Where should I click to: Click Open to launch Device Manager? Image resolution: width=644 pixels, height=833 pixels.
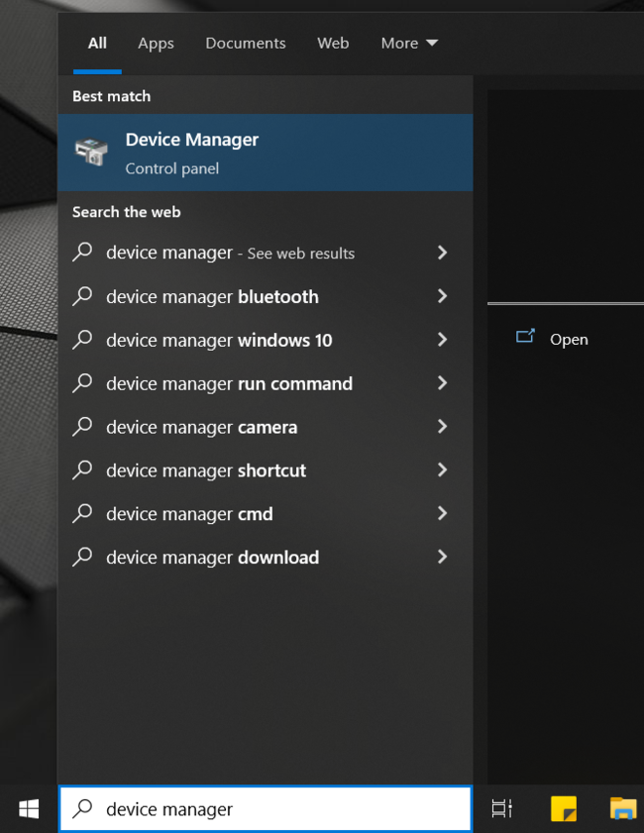point(569,339)
